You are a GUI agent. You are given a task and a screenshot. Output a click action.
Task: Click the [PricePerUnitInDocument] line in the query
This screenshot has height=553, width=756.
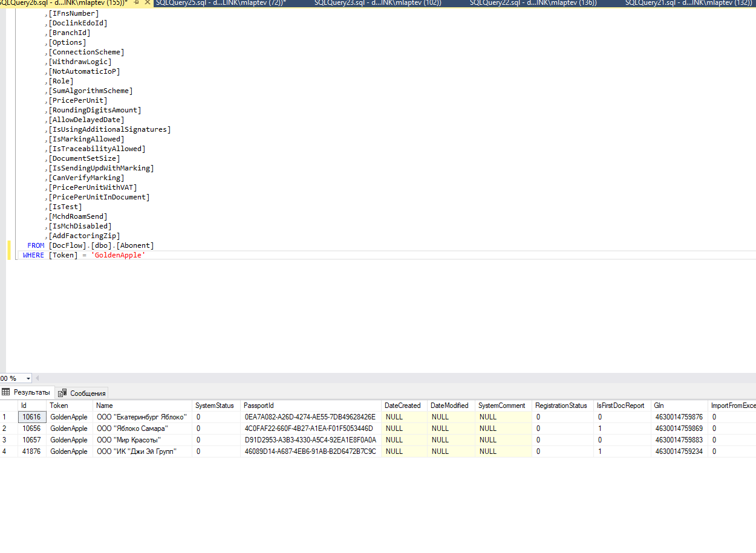[99, 197]
